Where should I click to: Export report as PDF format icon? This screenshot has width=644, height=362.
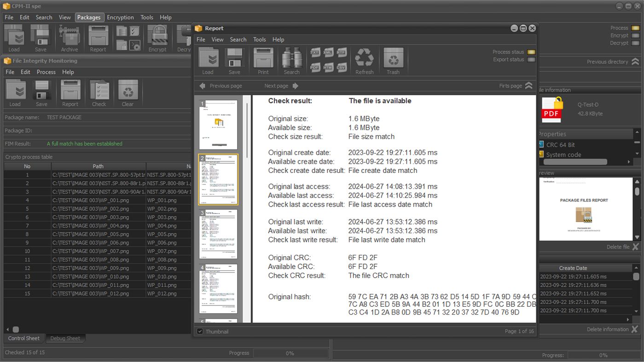click(x=315, y=68)
